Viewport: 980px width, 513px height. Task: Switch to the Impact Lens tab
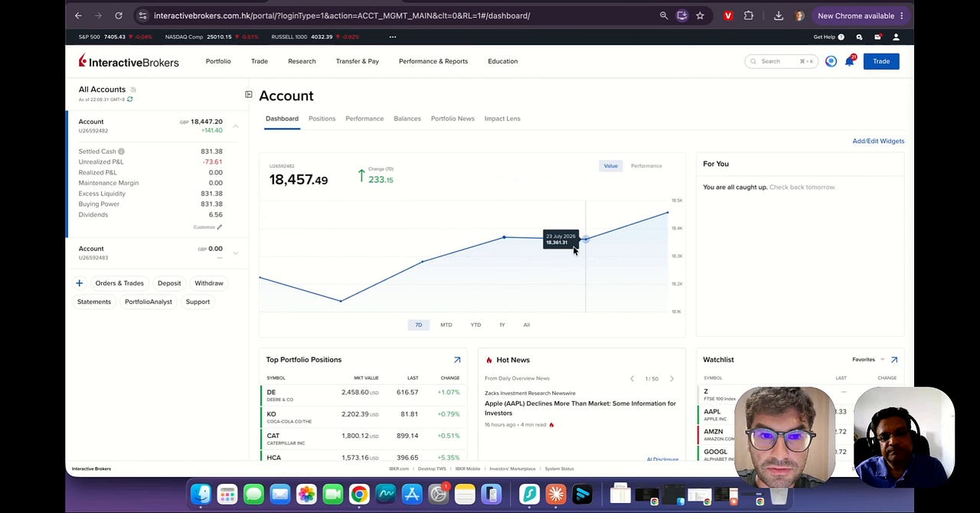502,119
